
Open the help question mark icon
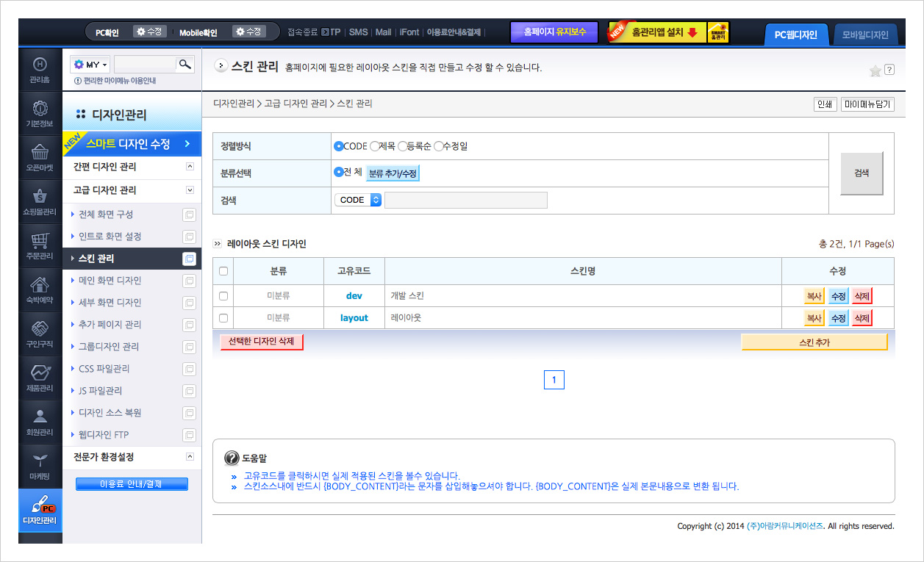889,71
